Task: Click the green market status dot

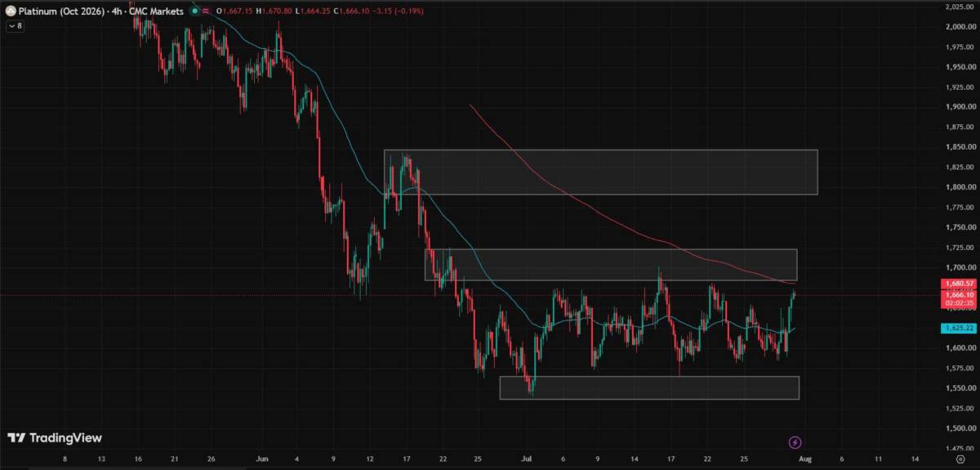Action: (x=194, y=11)
